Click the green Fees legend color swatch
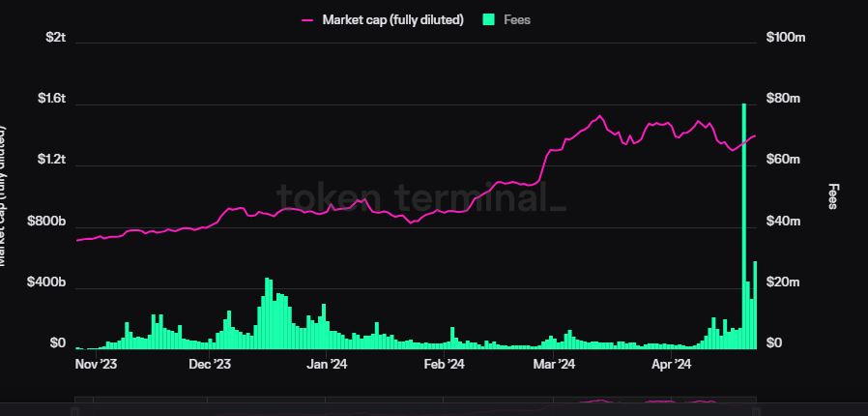This screenshot has width=868, height=416. [488, 19]
